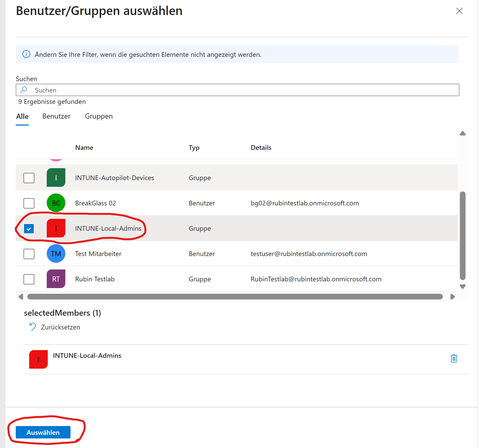Click the green INTUNE-Autopilot-Devices avatar icon
Image resolution: width=480 pixels, height=448 pixels.
pos(56,178)
